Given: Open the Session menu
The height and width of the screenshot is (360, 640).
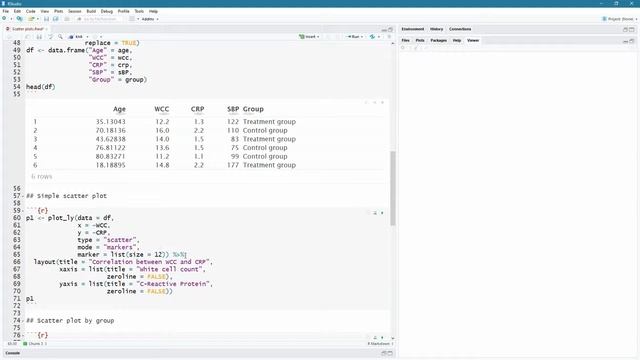Looking at the screenshot, I should pos(75,11).
